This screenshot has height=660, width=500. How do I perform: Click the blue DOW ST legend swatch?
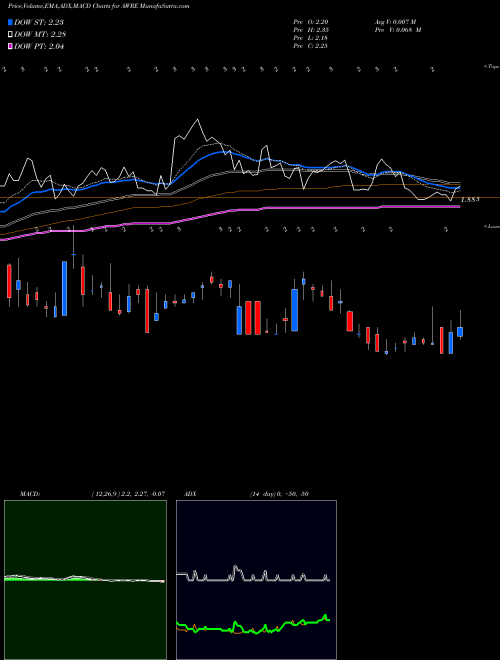pos(10,22)
